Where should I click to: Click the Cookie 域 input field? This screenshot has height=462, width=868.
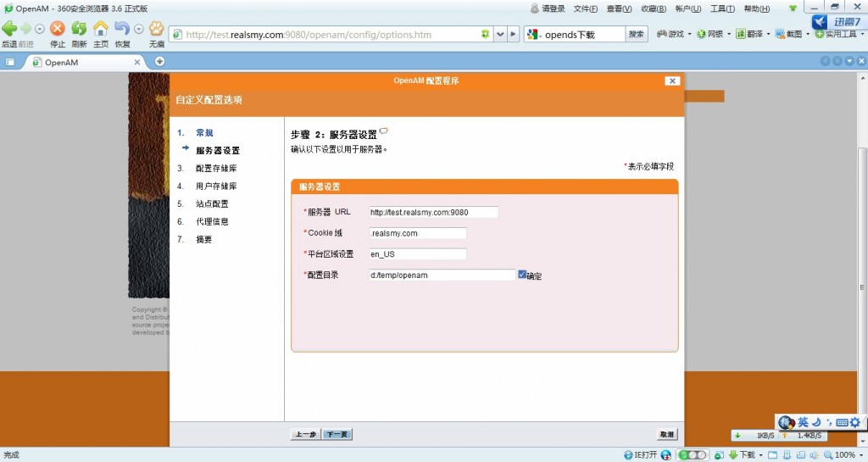pos(417,233)
